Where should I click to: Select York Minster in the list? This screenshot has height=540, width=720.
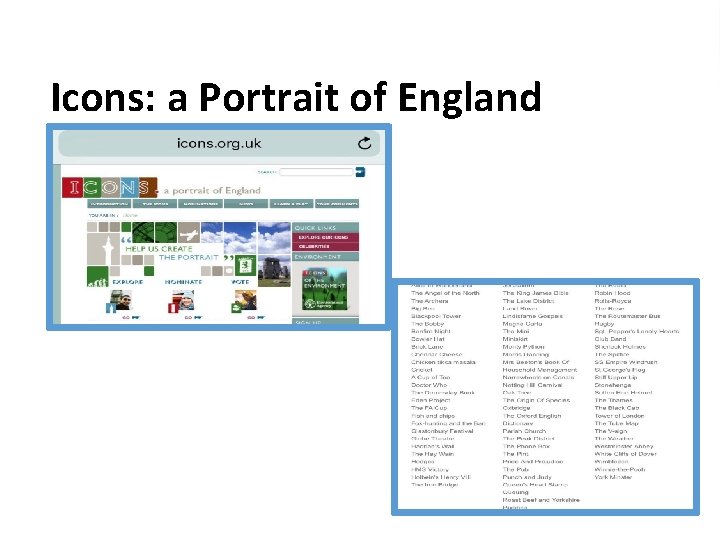[x=613, y=477]
